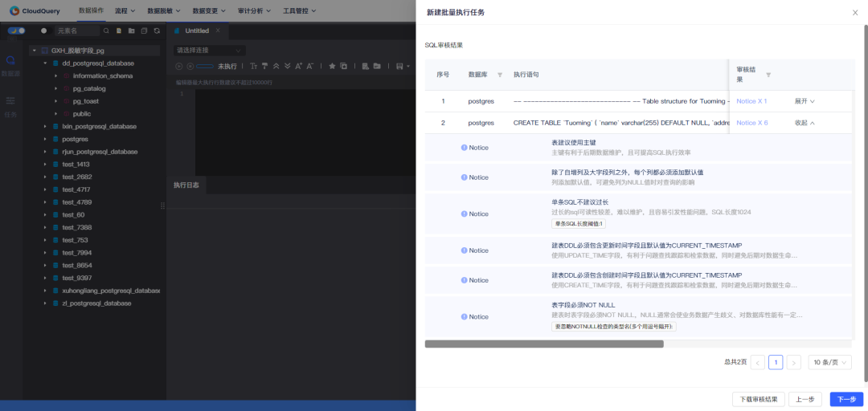The height and width of the screenshot is (411, 868).
Task: Click the element-name search input
Action: (77, 31)
